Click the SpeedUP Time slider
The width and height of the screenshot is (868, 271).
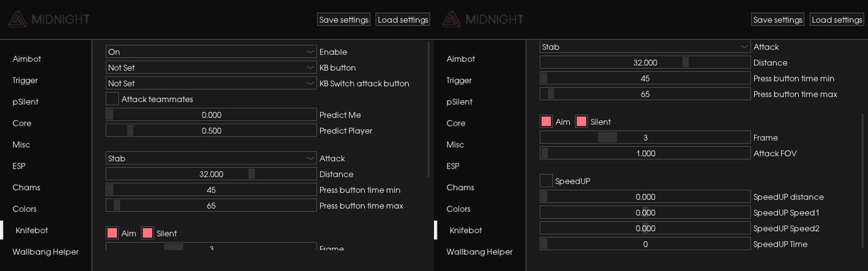click(x=645, y=244)
